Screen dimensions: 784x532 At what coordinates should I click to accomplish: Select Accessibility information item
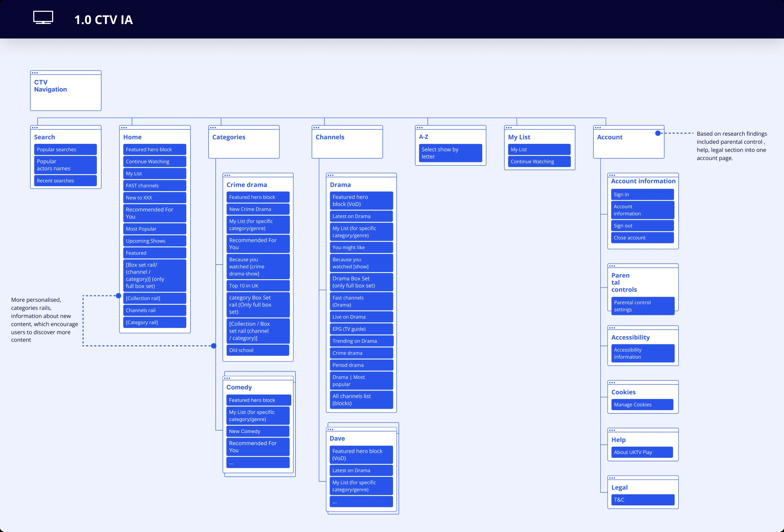643,353
